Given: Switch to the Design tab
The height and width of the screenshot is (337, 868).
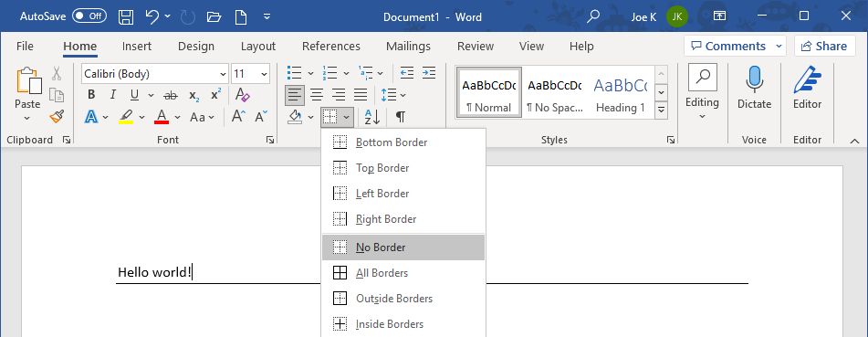Looking at the screenshot, I should click(x=196, y=46).
